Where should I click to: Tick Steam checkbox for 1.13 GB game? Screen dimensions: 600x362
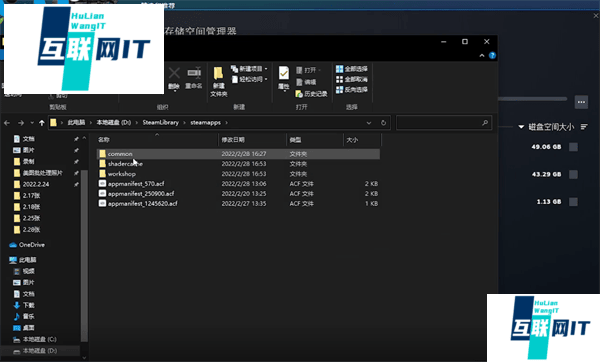point(573,202)
